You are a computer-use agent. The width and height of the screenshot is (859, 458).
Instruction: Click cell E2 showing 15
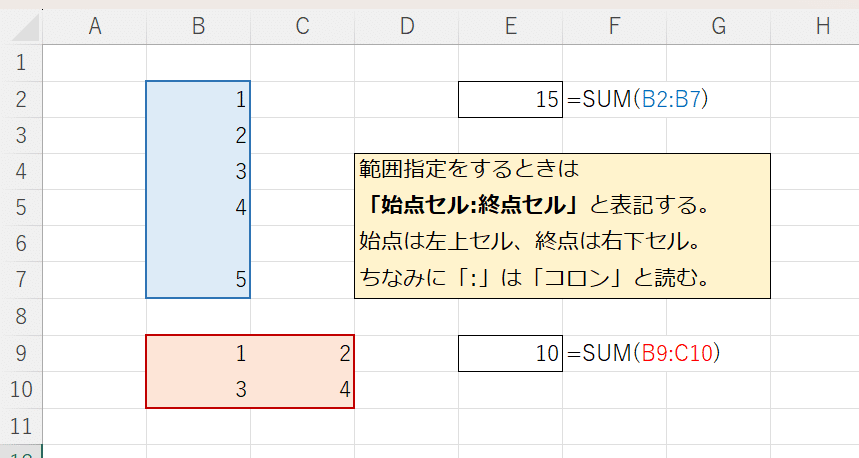point(511,99)
